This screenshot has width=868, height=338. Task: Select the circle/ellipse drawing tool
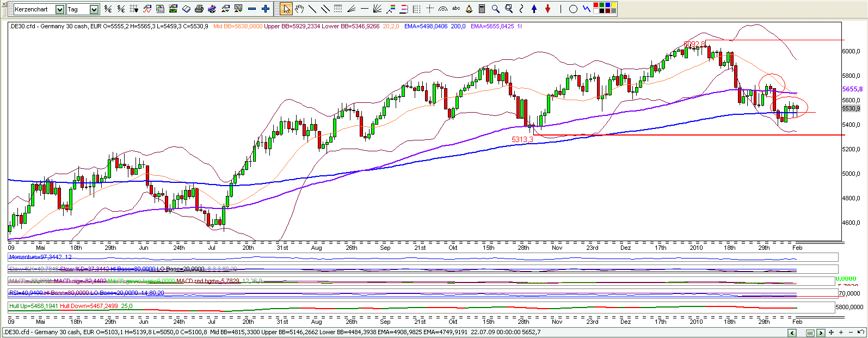pyautogui.click(x=573, y=9)
